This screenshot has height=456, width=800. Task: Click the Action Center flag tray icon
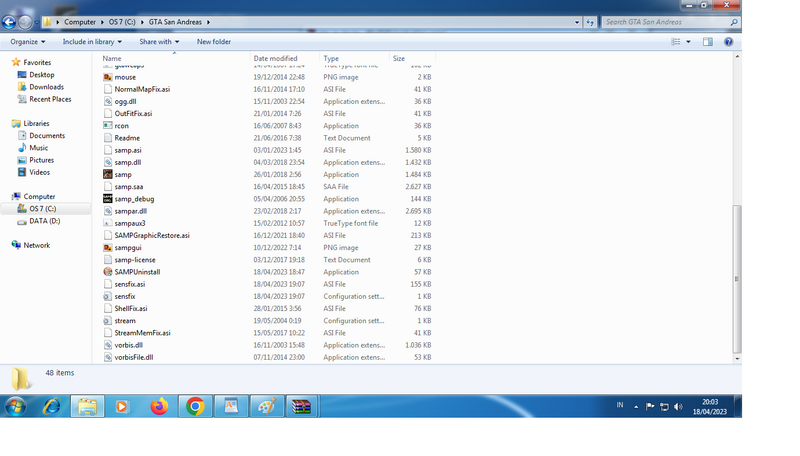(649, 407)
